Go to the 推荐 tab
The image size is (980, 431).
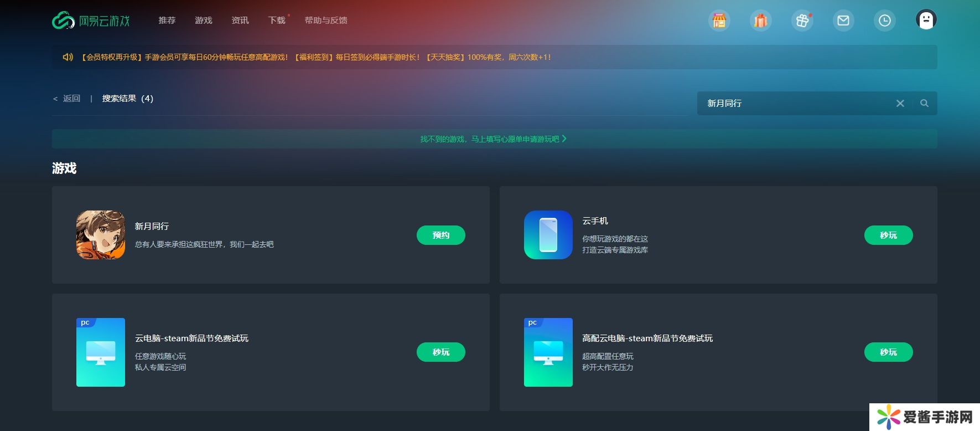(x=167, y=20)
